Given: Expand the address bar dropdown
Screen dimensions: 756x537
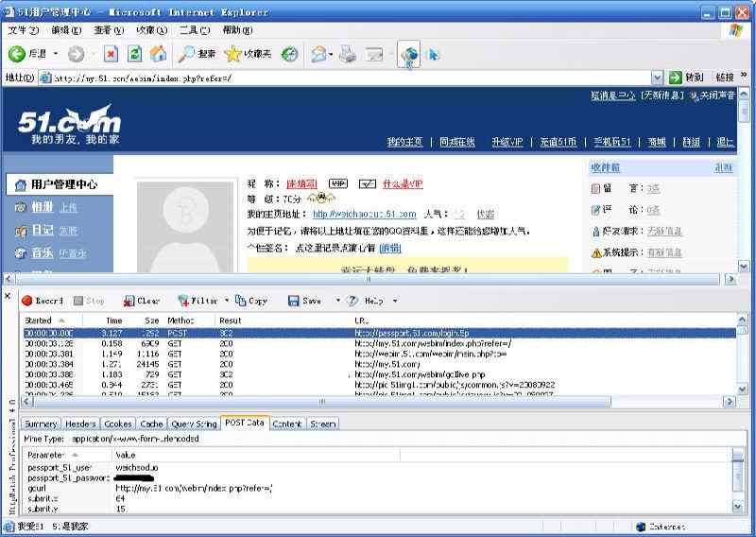Looking at the screenshot, I should point(657,78).
